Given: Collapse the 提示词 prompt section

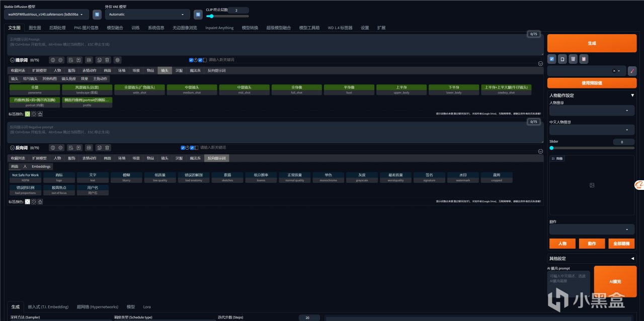Looking at the screenshot, I should (x=12, y=60).
